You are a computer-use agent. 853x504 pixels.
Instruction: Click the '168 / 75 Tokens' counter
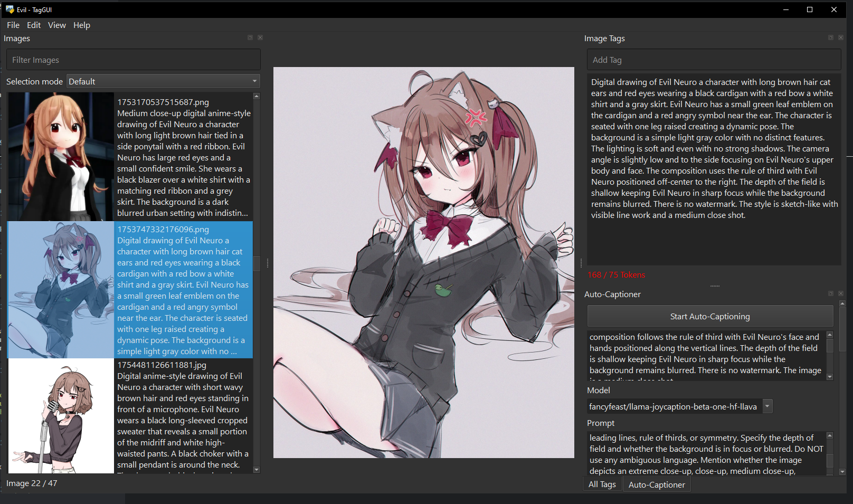616,274
